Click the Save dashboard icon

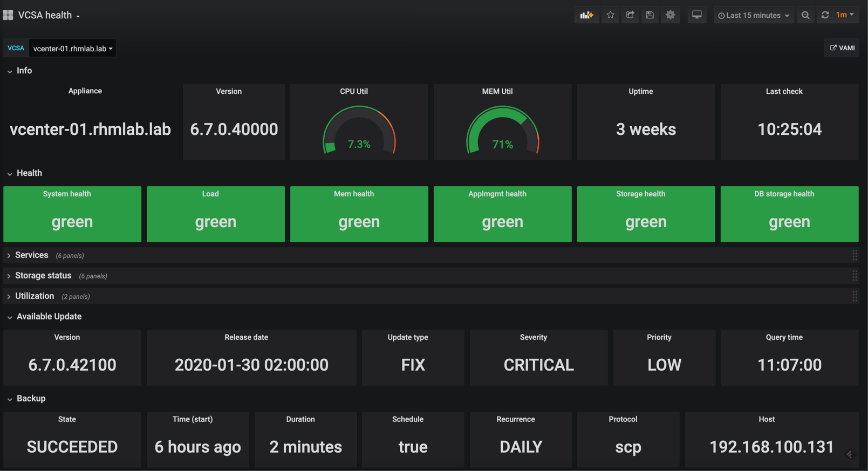[x=650, y=15]
